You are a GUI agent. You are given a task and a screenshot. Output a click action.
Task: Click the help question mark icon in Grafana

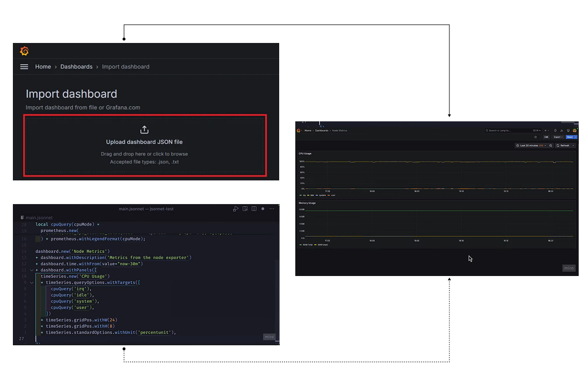pyautogui.click(x=555, y=130)
